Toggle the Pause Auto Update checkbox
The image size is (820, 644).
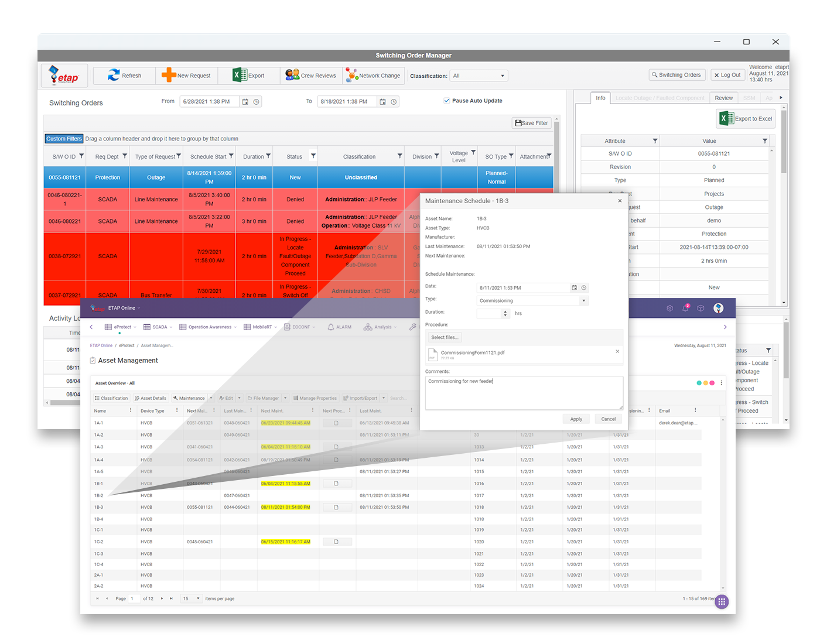pyautogui.click(x=447, y=101)
